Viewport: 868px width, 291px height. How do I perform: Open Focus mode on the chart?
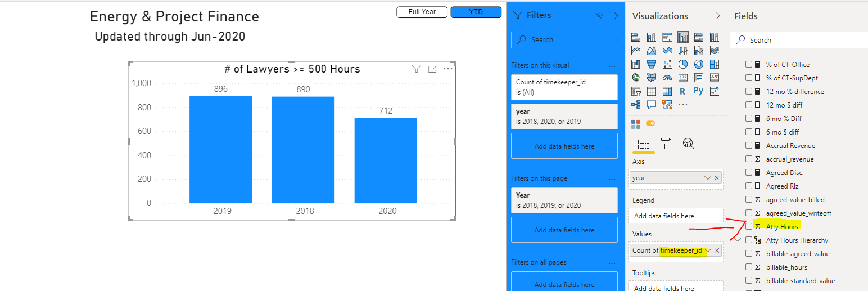432,69
